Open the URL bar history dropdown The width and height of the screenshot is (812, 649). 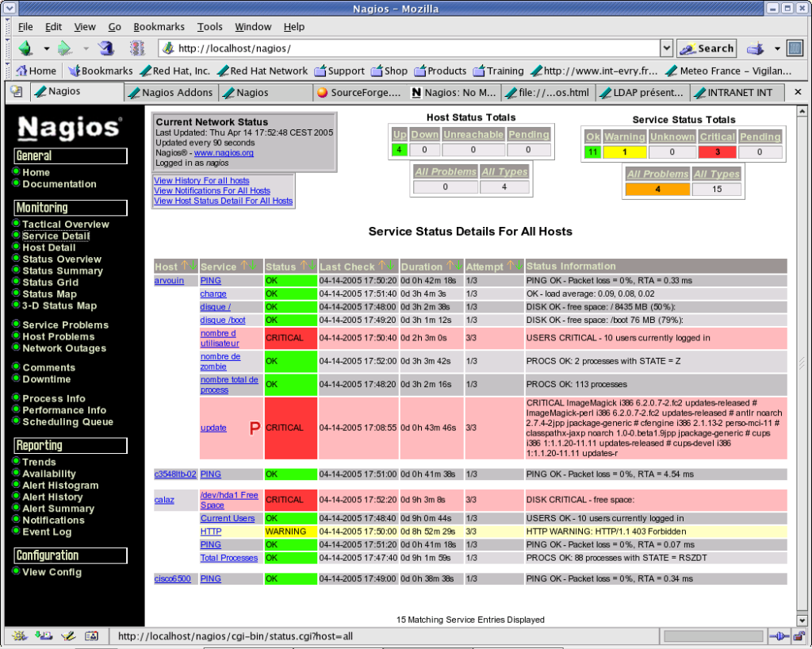click(666, 48)
